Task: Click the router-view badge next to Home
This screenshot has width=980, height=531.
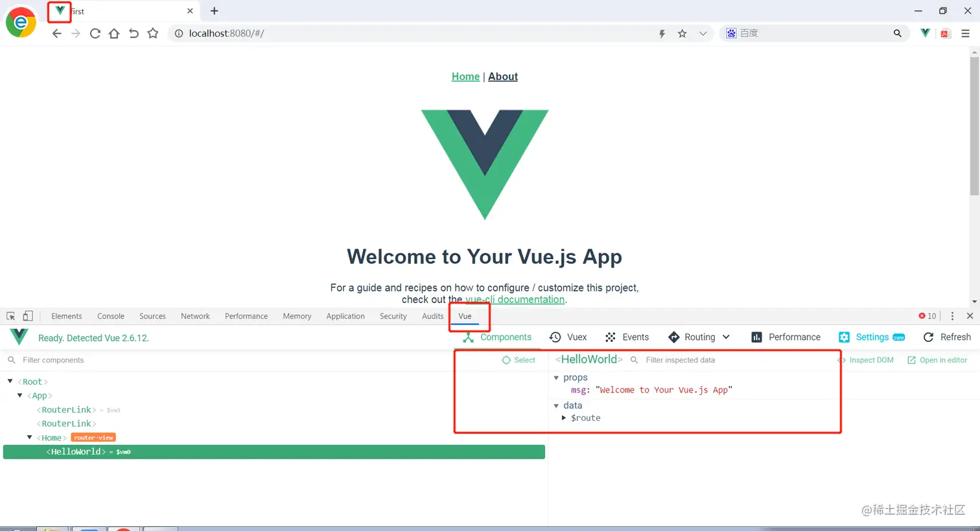Action: pyautogui.click(x=93, y=438)
